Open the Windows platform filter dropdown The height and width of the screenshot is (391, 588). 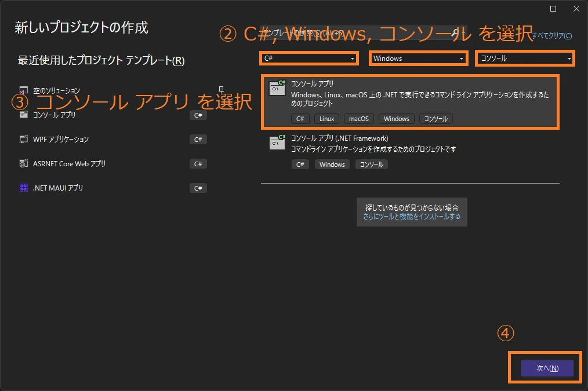tap(419, 59)
